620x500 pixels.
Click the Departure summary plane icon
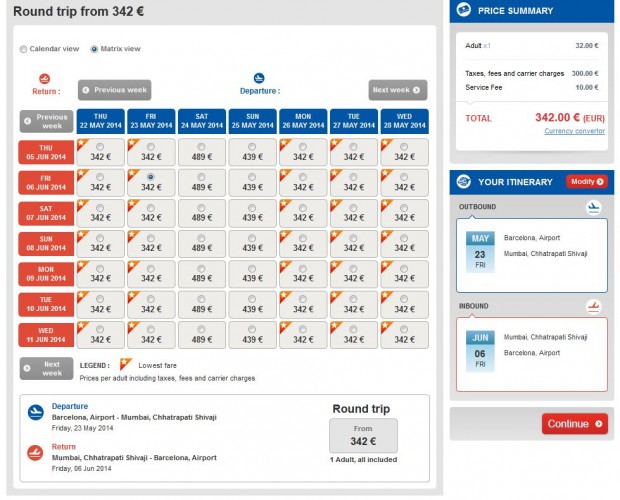(x=36, y=412)
